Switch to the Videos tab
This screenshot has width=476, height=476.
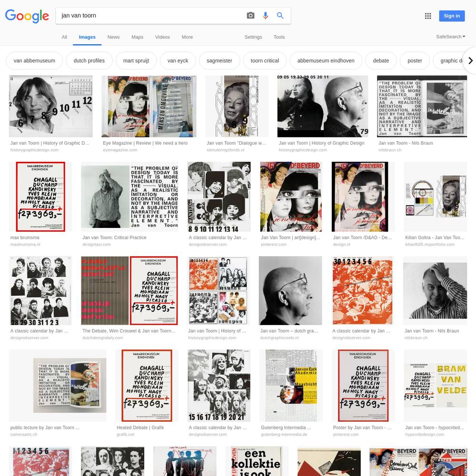(x=162, y=37)
